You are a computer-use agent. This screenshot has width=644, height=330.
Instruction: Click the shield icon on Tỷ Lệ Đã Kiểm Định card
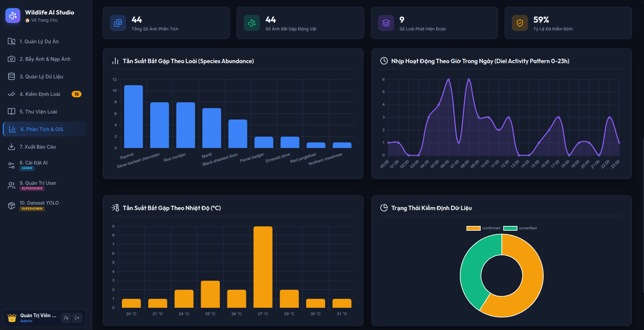pyautogui.click(x=520, y=23)
